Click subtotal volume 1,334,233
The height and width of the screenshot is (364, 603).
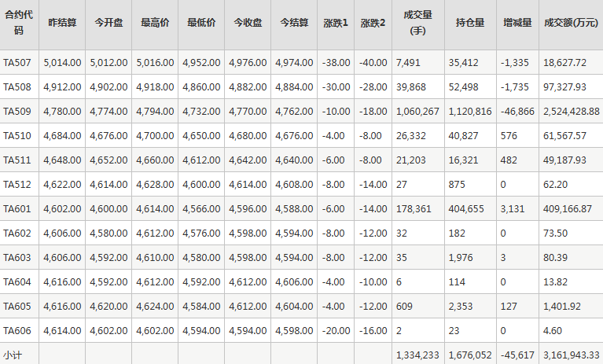point(417,355)
